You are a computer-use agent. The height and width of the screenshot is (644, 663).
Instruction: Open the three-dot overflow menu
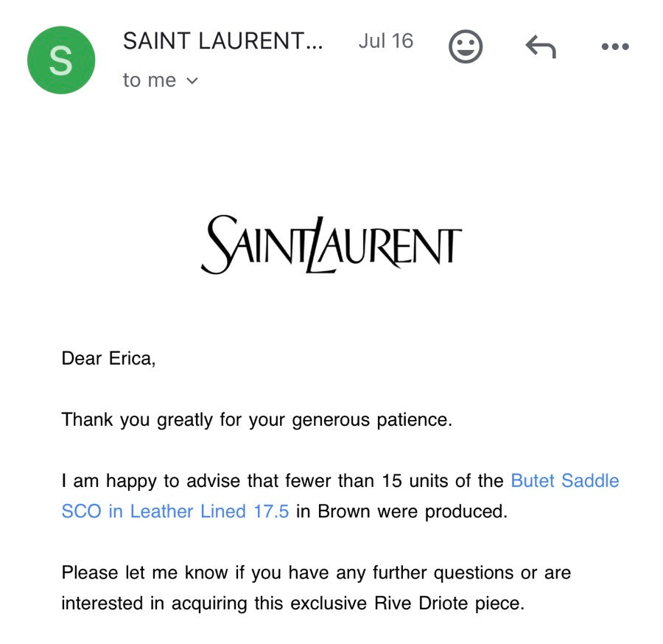pyautogui.click(x=614, y=46)
